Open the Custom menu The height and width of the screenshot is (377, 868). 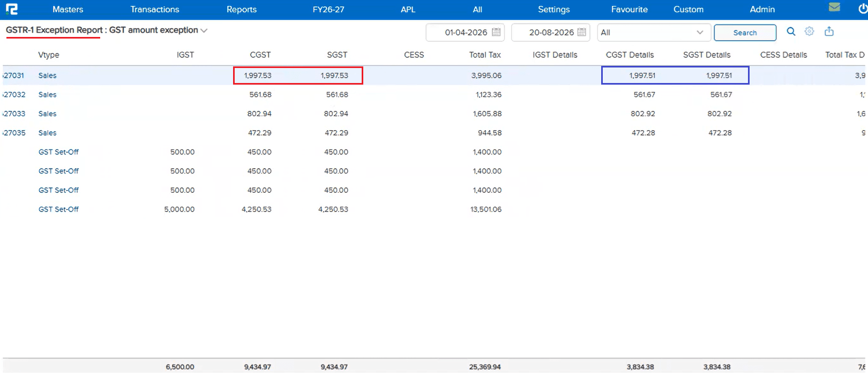[x=689, y=9]
